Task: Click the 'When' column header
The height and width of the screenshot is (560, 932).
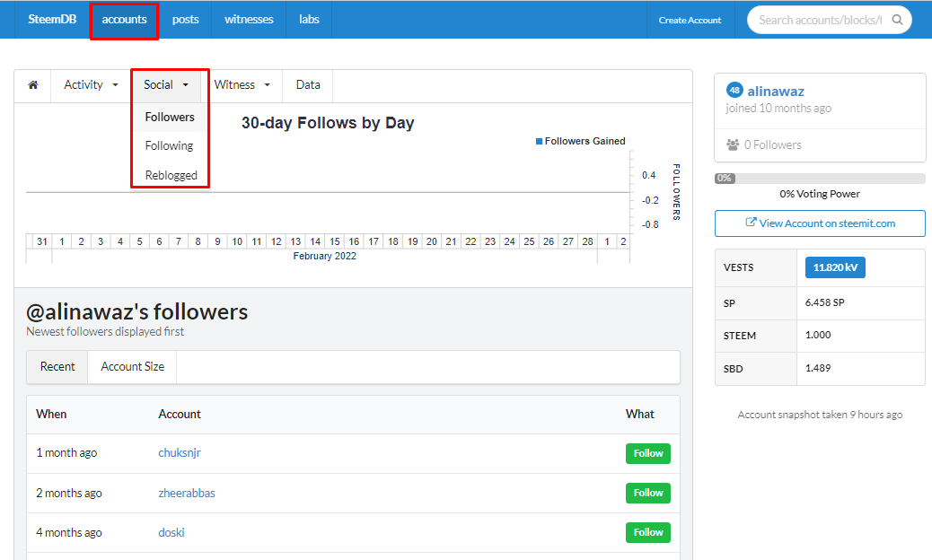Action: pyautogui.click(x=51, y=415)
